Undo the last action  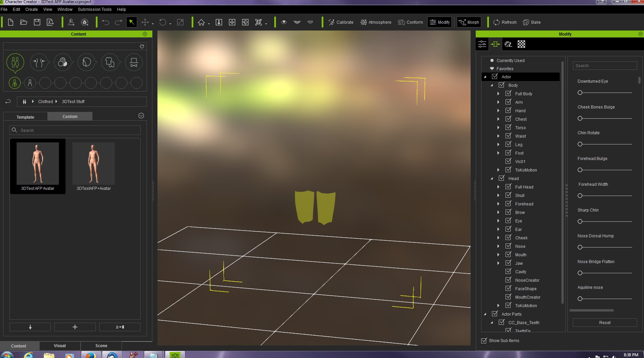coord(106,22)
